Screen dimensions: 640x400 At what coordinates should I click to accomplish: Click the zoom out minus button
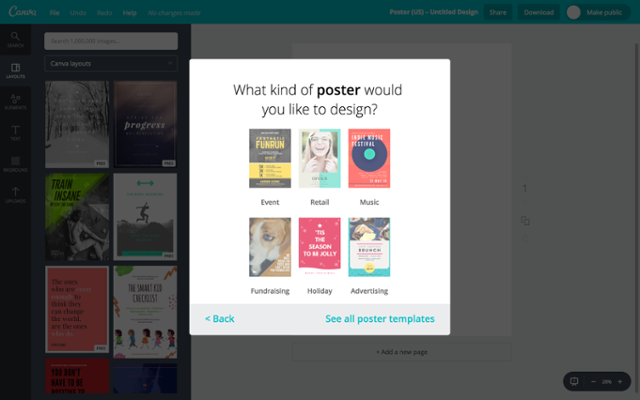[x=593, y=382]
